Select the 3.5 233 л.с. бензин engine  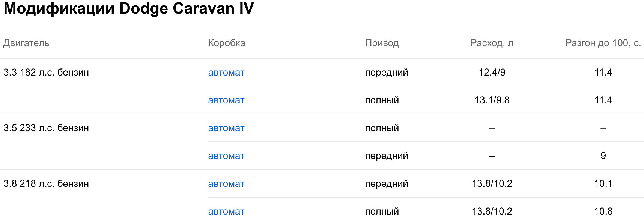tap(46, 128)
